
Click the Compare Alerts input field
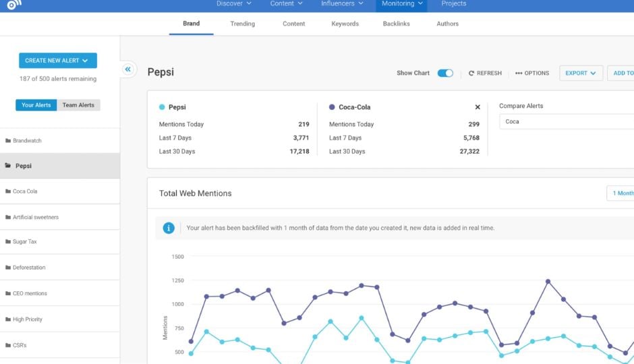[567, 121]
